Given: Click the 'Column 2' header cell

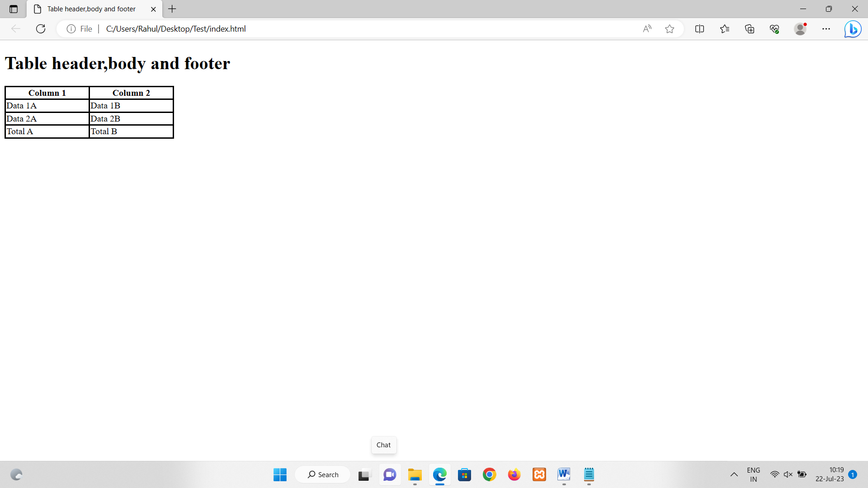Looking at the screenshot, I should point(131,93).
